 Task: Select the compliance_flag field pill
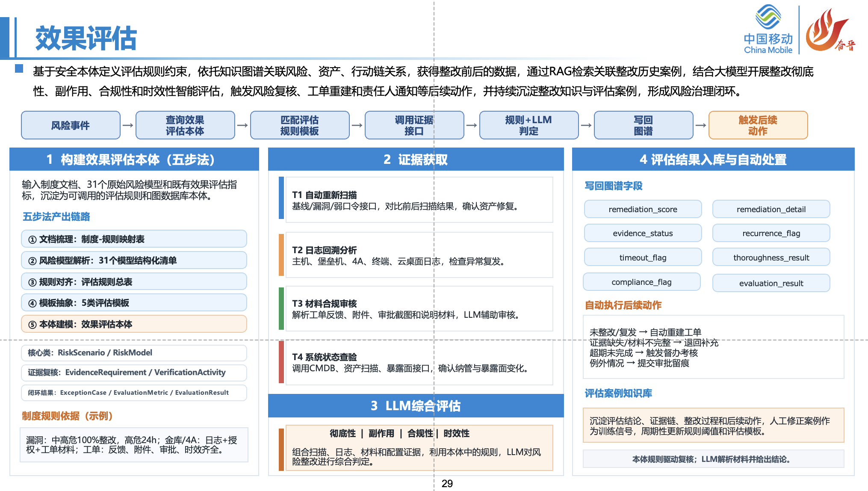pos(642,282)
